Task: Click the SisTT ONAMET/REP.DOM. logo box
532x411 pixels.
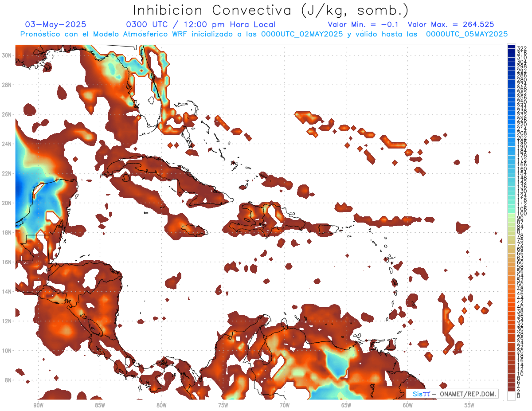Action: [452, 394]
